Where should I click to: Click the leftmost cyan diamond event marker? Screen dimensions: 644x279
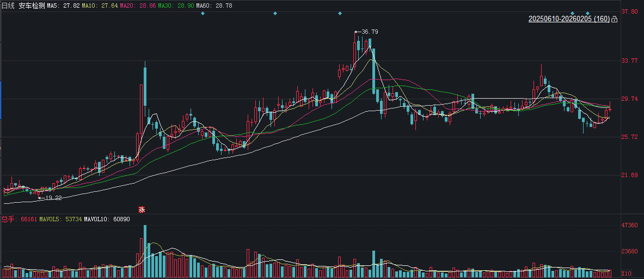point(203,13)
